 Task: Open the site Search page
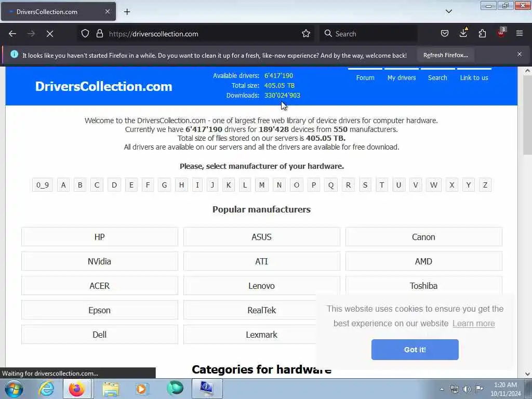(437, 78)
